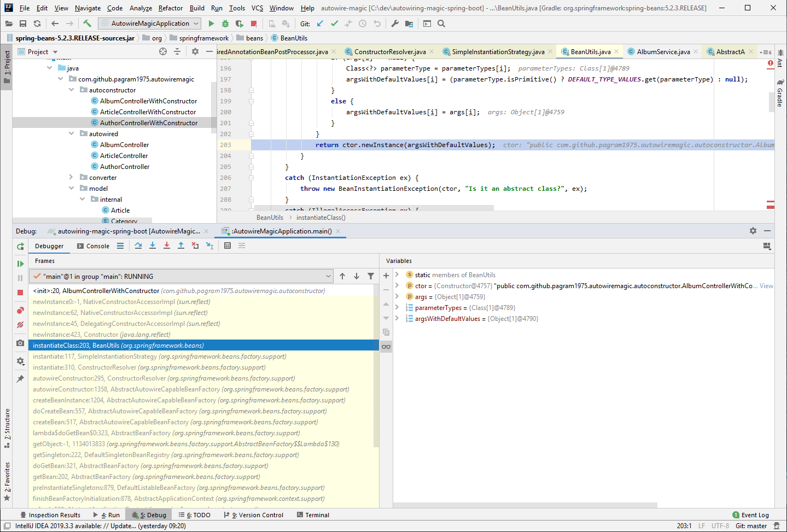Screen dimensions: 787x532
Task: Stop the debug session
Action: [x=20, y=292]
